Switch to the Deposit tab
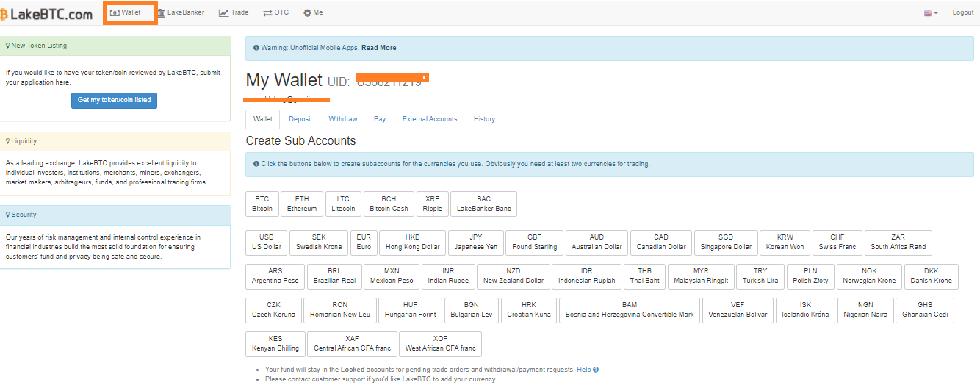This screenshot has width=980, height=391. coord(300,119)
